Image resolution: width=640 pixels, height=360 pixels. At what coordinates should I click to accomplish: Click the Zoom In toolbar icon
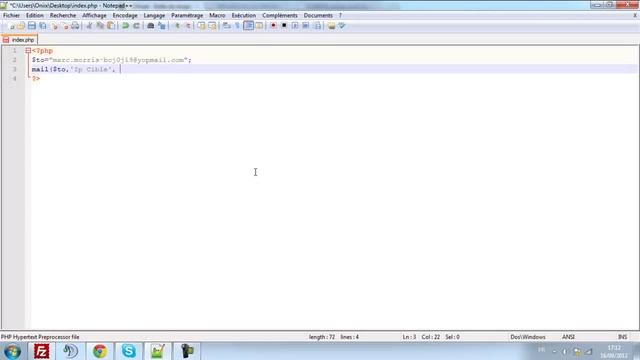click(177, 26)
